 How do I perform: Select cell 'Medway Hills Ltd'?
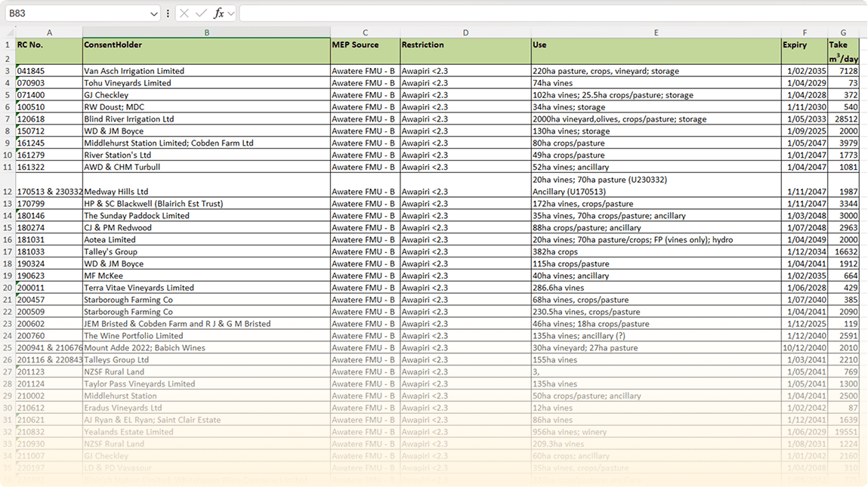pos(206,186)
